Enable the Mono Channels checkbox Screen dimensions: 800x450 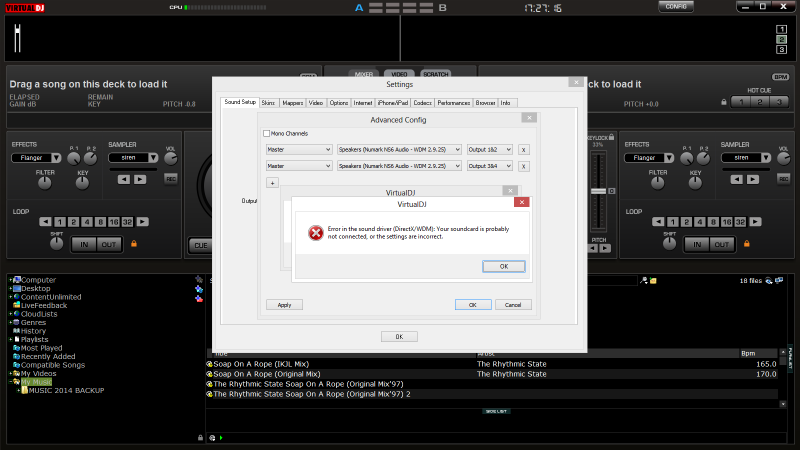click(267, 133)
